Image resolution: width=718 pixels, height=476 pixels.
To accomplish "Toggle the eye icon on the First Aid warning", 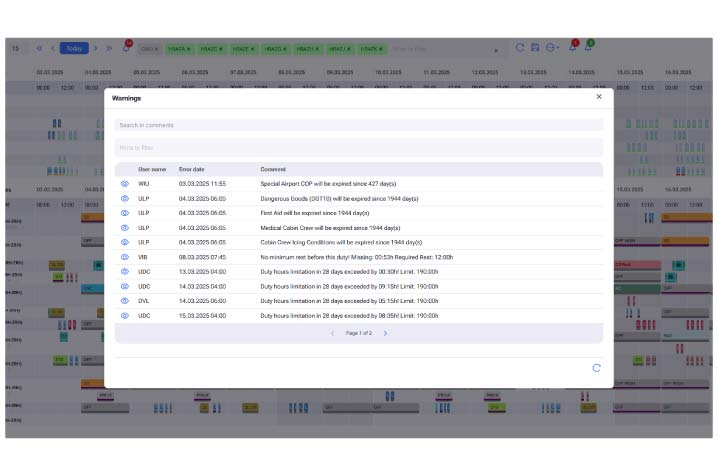I will (125, 213).
